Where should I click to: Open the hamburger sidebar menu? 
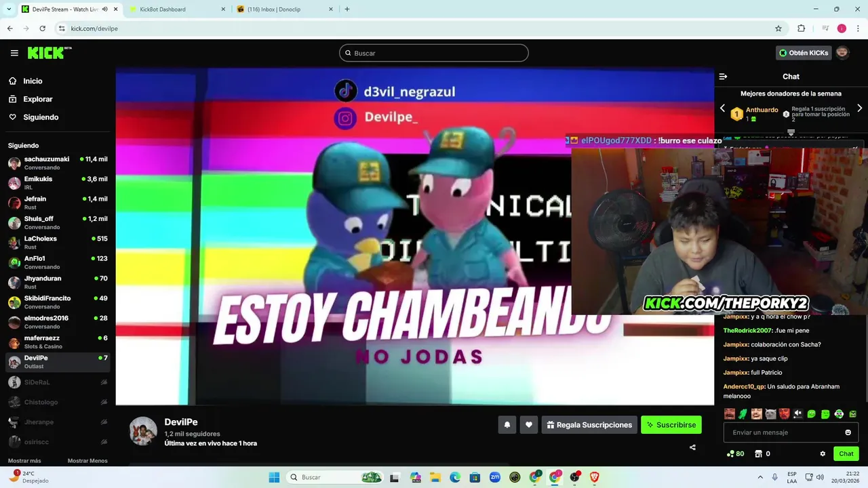point(14,53)
